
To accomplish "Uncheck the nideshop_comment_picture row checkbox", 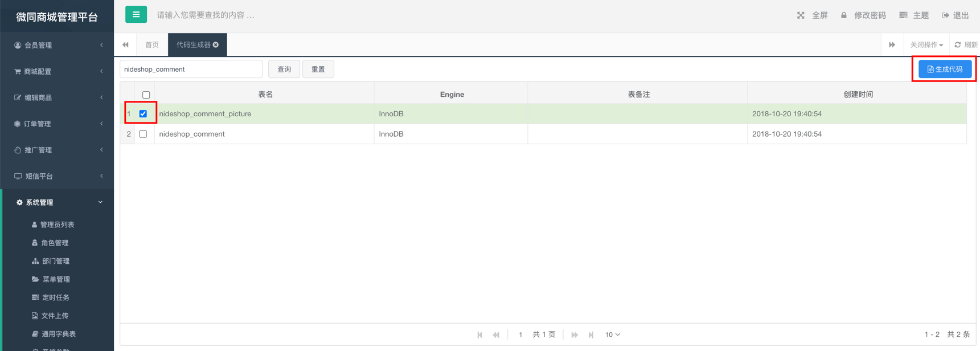I will click(x=143, y=114).
